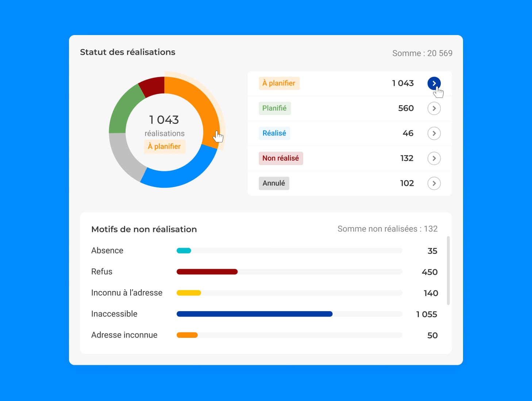This screenshot has width=532, height=401.
Task: Select the À planifier status tag in list
Action: [x=279, y=83]
